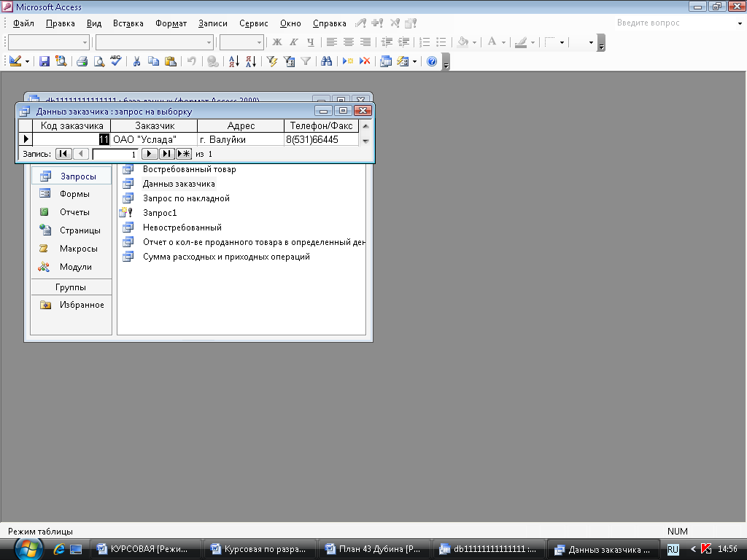This screenshot has height=560, width=747.
Task: Decrease indent on formatting toolbar
Action: point(387,42)
